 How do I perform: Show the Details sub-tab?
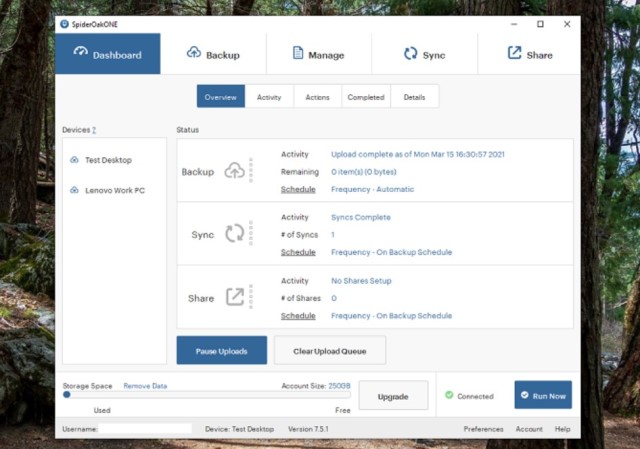point(414,97)
